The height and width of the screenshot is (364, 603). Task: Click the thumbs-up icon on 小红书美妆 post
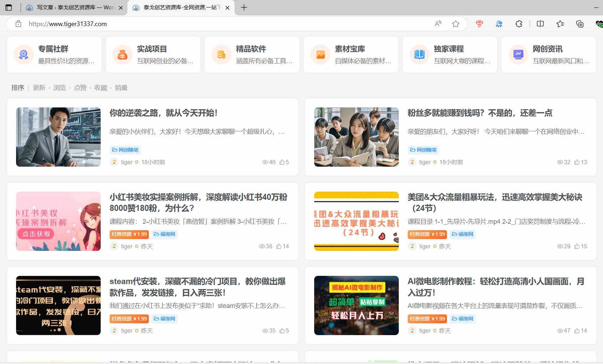[279, 246]
